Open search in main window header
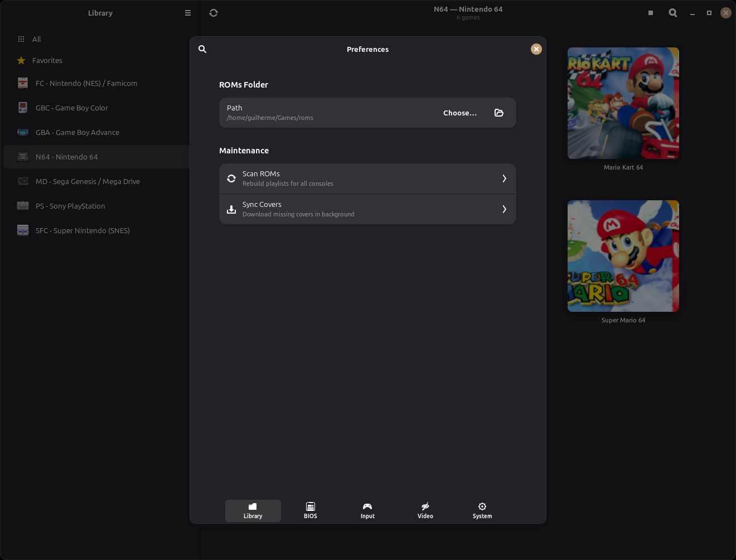This screenshot has height=560, width=736. pyautogui.click(x=673, y=13)
